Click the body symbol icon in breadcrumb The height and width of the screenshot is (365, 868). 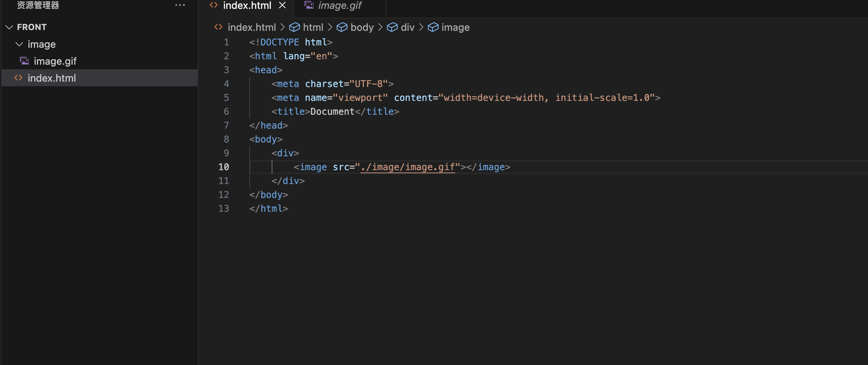pyautogui.click(x=342, y=27)
